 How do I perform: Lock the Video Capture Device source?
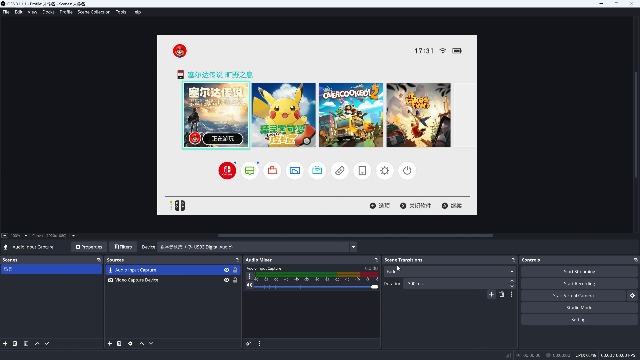[235, 280]
